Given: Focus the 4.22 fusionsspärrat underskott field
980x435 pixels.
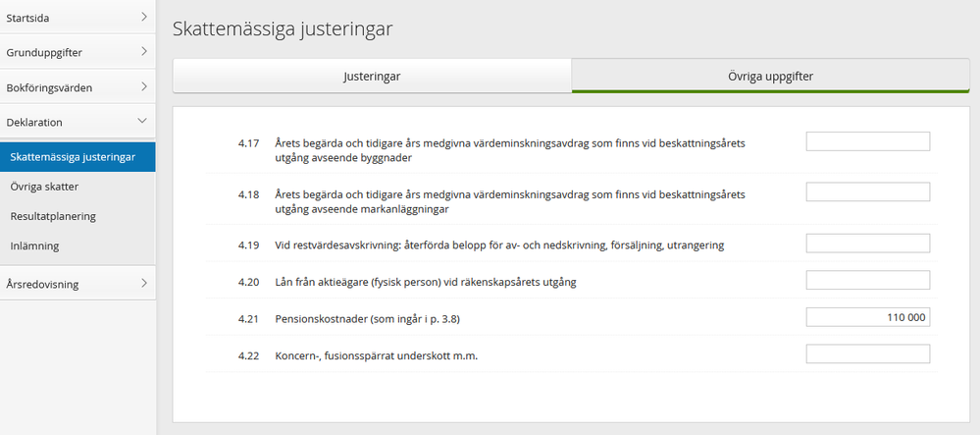Looking at the screenshot, I should tap(867, 353).
